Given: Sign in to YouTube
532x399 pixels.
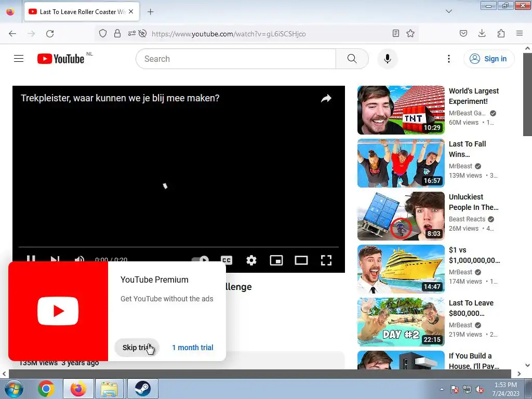Looking at the screenshot, I should coord(488,59).
